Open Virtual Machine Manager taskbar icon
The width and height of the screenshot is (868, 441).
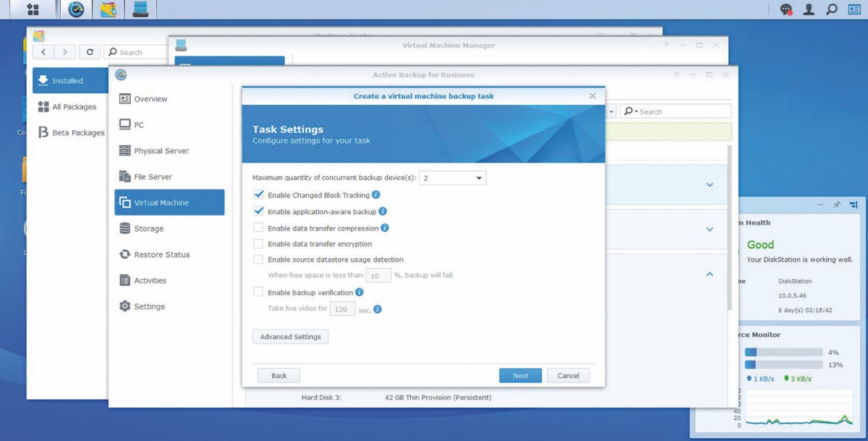click(x=140, y=9)
